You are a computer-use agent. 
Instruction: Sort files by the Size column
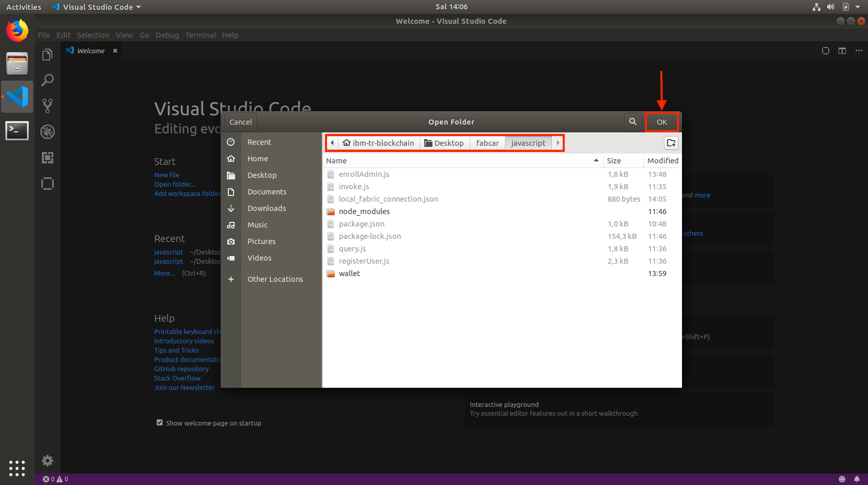623,161
